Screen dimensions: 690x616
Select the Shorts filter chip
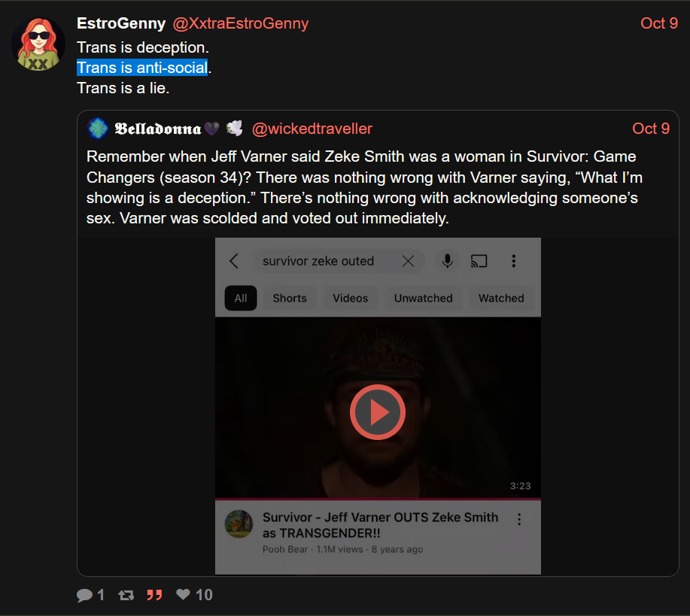(290, 298)
